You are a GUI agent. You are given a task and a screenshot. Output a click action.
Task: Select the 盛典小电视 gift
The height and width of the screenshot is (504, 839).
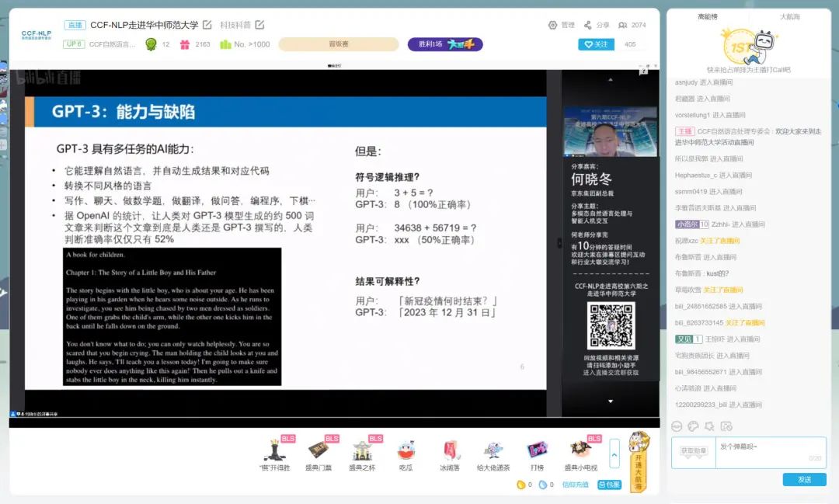[581, 454]
